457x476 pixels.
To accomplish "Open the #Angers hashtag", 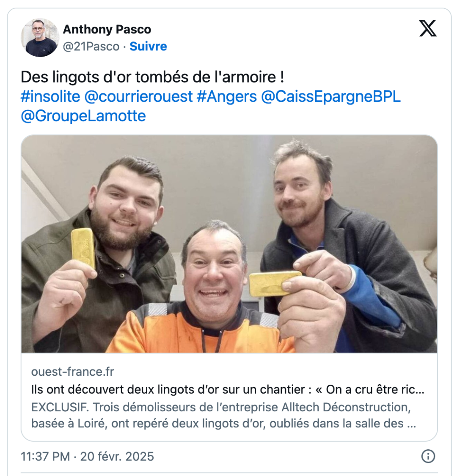I will 227,97.
